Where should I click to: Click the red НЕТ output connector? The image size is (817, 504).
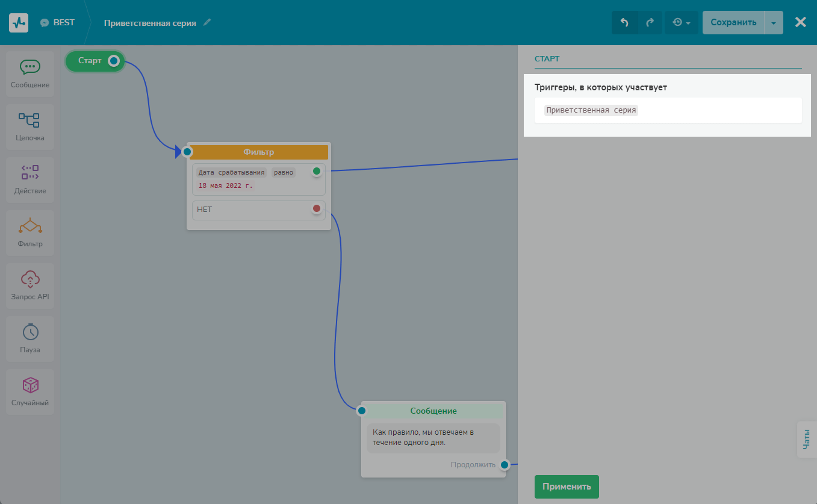point(317,209)
